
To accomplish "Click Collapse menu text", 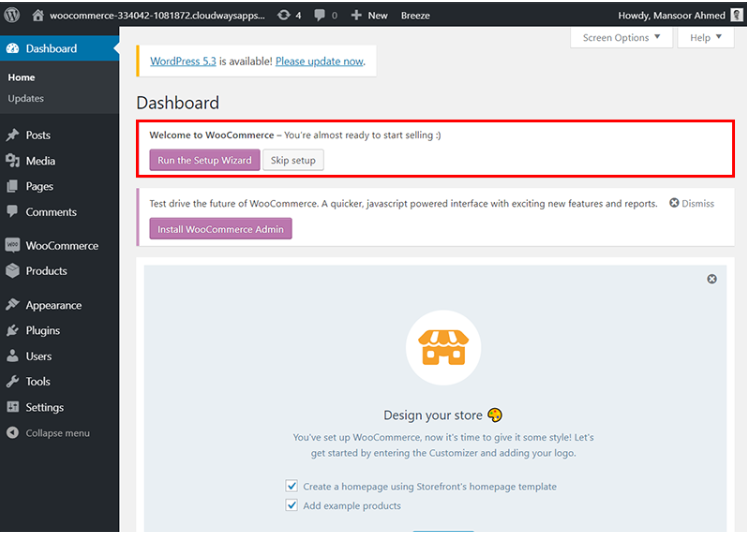I will 58,433.
